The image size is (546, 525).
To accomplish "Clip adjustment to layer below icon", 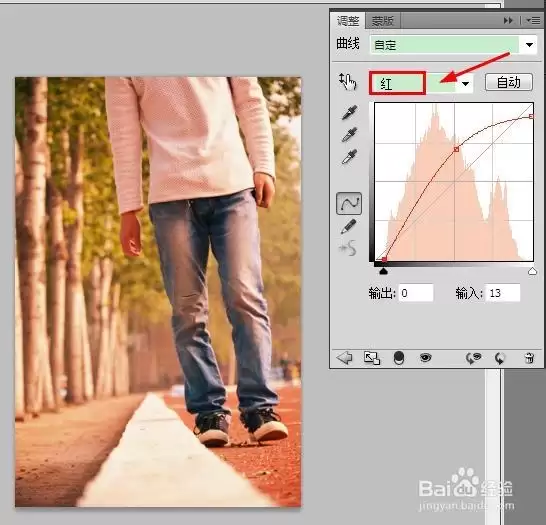I will coord(399,358).
